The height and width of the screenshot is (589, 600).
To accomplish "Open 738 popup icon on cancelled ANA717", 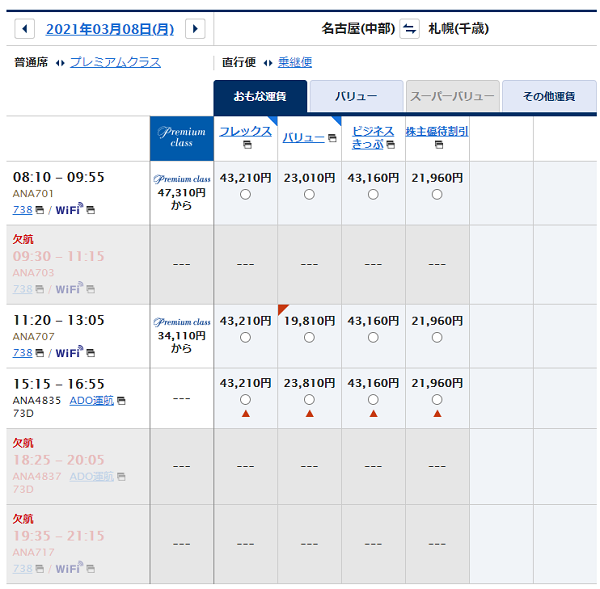I will 39,569.
